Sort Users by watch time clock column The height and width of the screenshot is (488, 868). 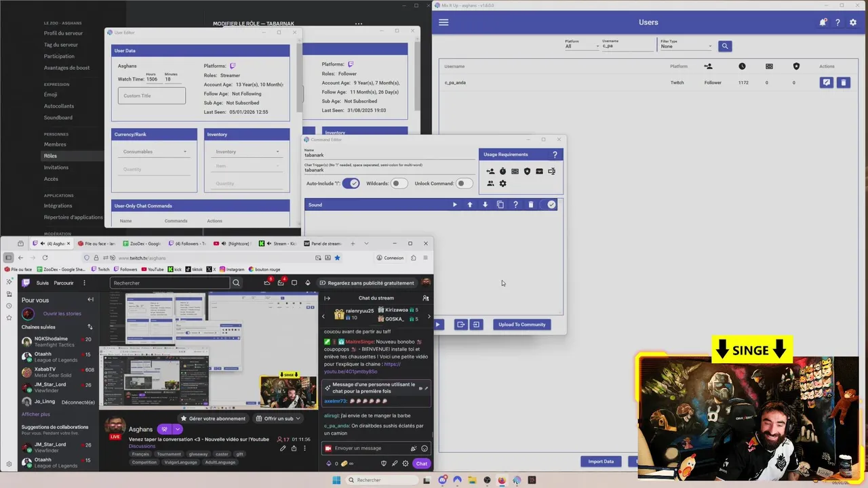point(742,66)
